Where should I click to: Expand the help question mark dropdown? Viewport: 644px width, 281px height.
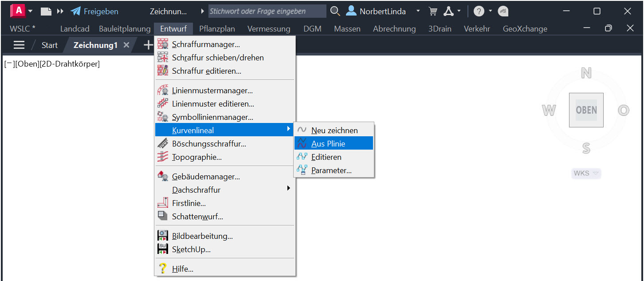click(x=490, y=11)
